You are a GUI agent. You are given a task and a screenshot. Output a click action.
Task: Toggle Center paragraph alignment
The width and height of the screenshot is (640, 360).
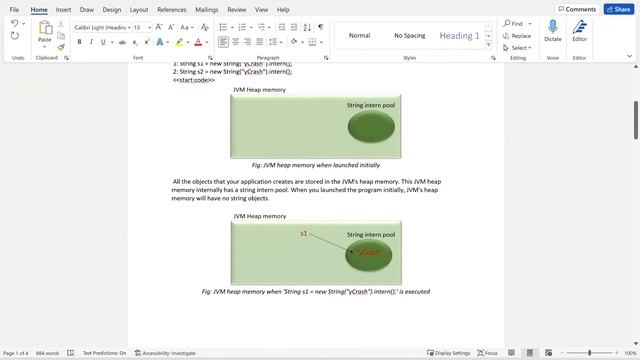pos(236,42)
